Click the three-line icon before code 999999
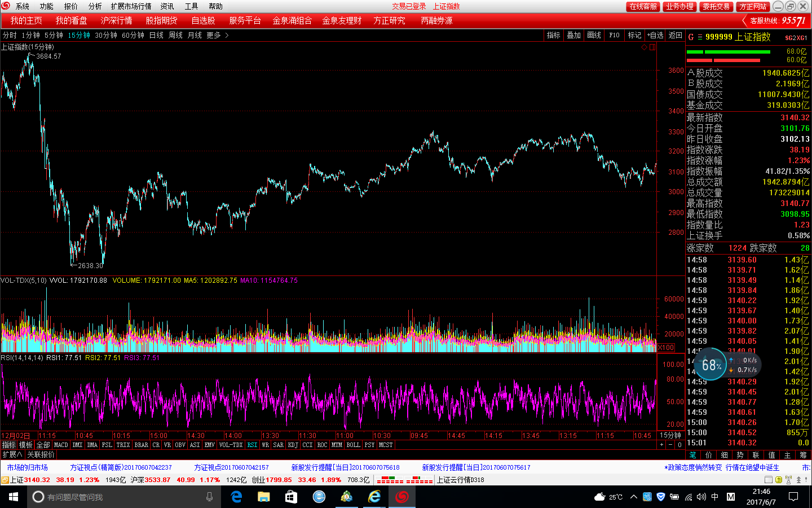The width and height of the screenshot is (812, 508). point(700,37)
